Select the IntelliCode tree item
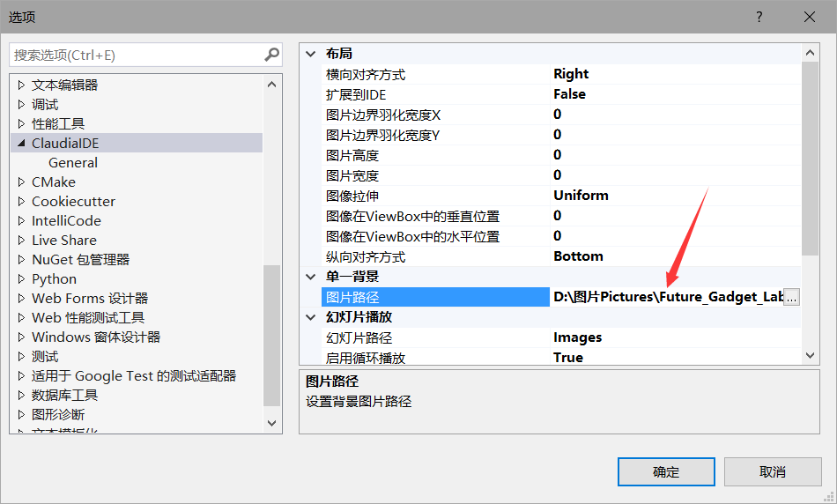The width and height of the screenshot is (837, 504). (66, 220)
